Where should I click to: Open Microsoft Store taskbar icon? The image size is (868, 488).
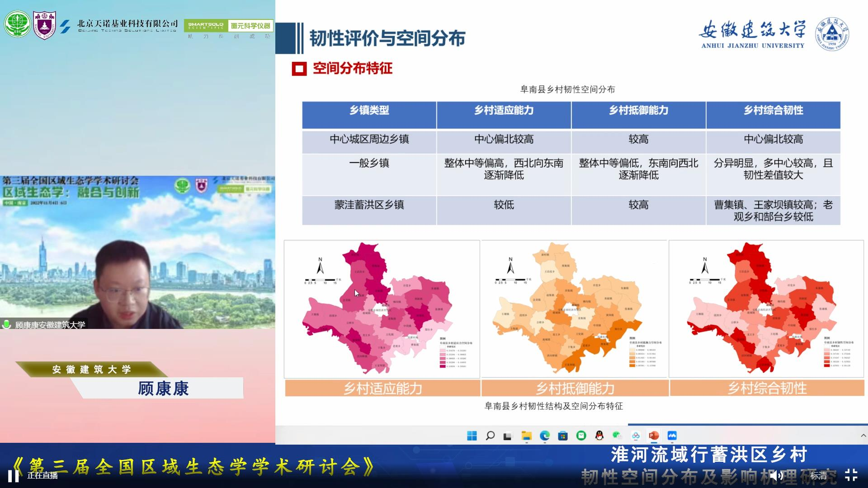pyautogui.click(x=563, y=436)
